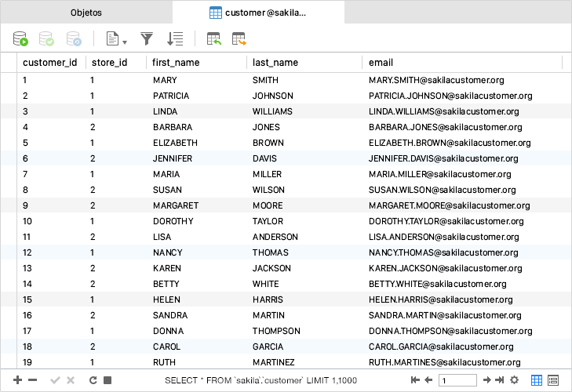Click the export table data icon
572x392 pixels.
tap(239, 38)
